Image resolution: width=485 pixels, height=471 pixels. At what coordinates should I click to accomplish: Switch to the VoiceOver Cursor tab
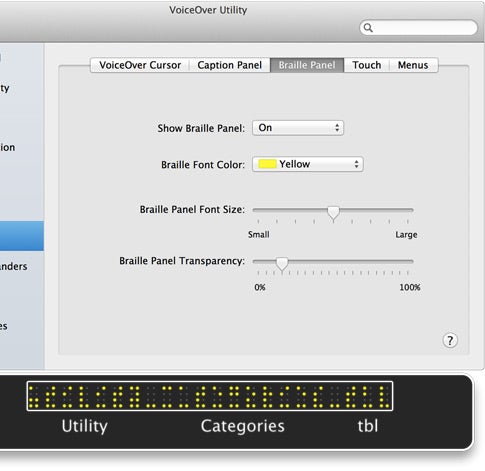pos(140,65)
